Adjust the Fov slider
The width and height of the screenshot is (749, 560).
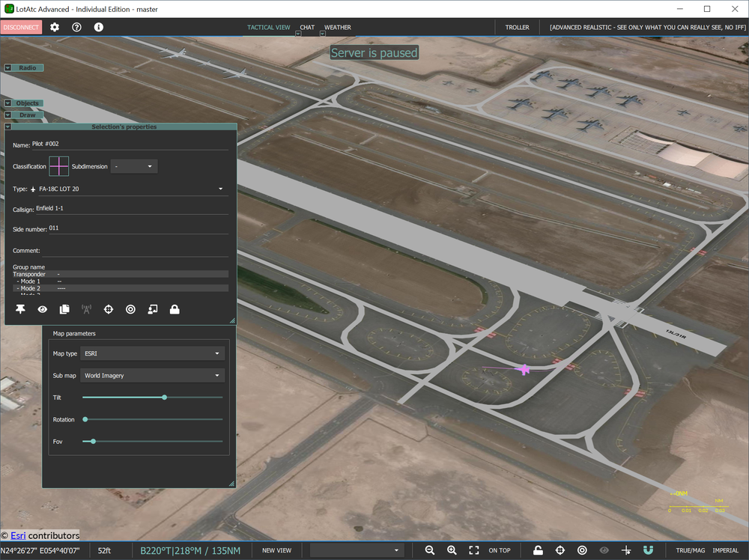[152, 441]
